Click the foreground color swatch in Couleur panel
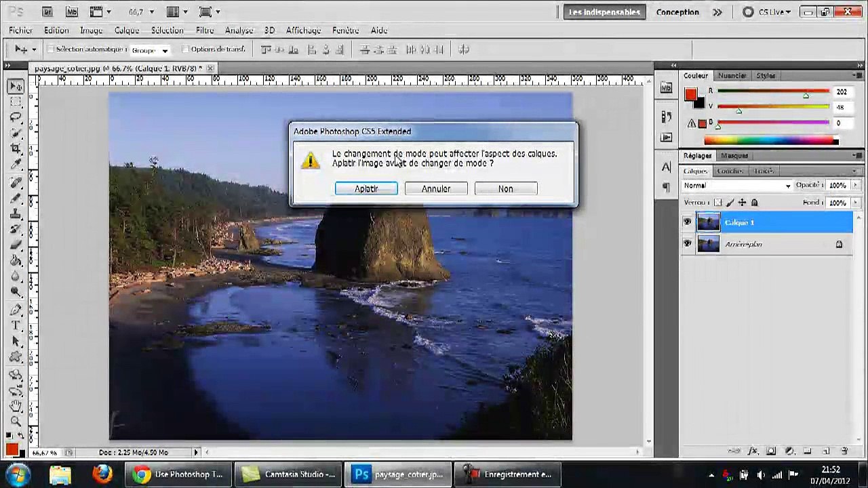 point(690,95)
